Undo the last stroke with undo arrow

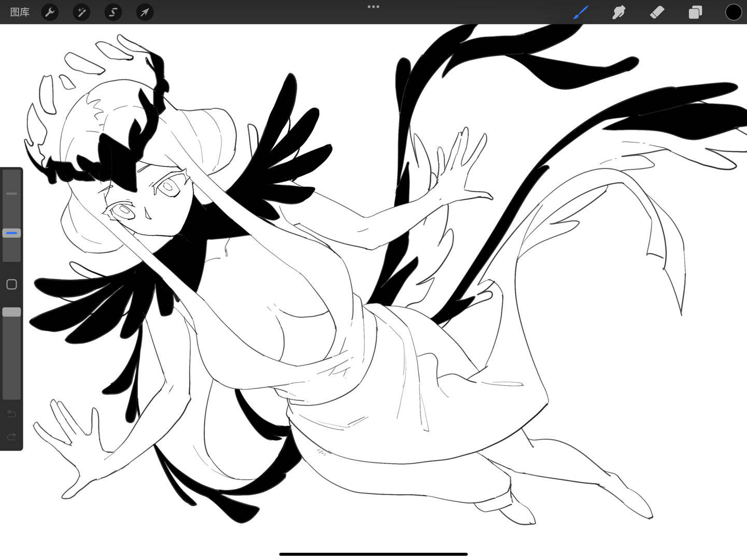click(11, 414)
